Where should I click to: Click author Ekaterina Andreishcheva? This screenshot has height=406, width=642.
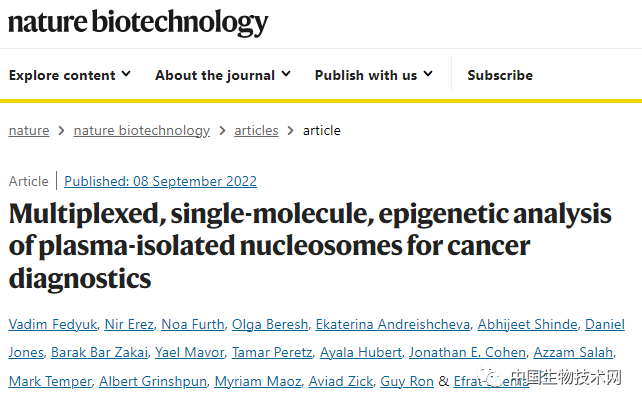click(x=387, y=325)
